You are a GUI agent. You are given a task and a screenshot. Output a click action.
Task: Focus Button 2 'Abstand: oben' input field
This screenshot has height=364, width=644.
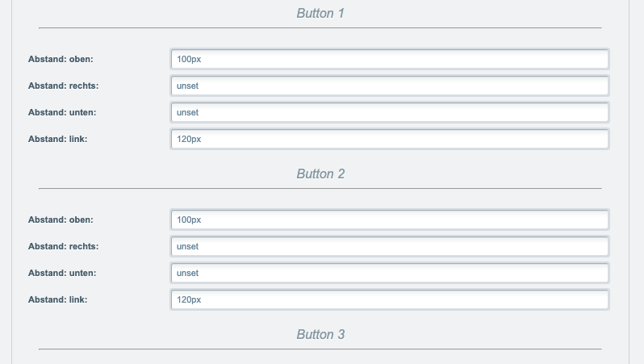click(389, 220)
